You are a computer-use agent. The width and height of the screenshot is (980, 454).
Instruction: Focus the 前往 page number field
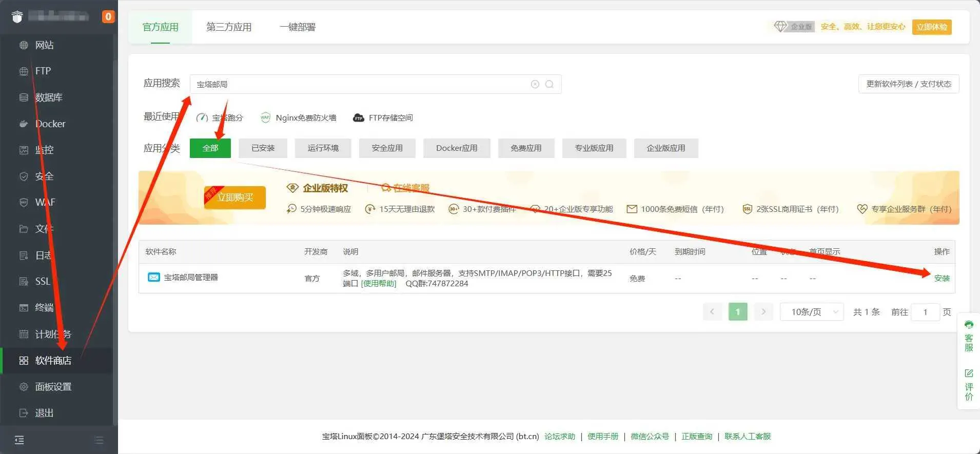(925, 312)
